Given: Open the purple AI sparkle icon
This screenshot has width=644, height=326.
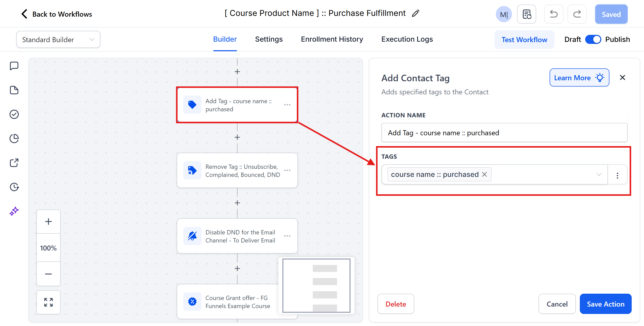Looking at the screenshot, I should (14, 211).
